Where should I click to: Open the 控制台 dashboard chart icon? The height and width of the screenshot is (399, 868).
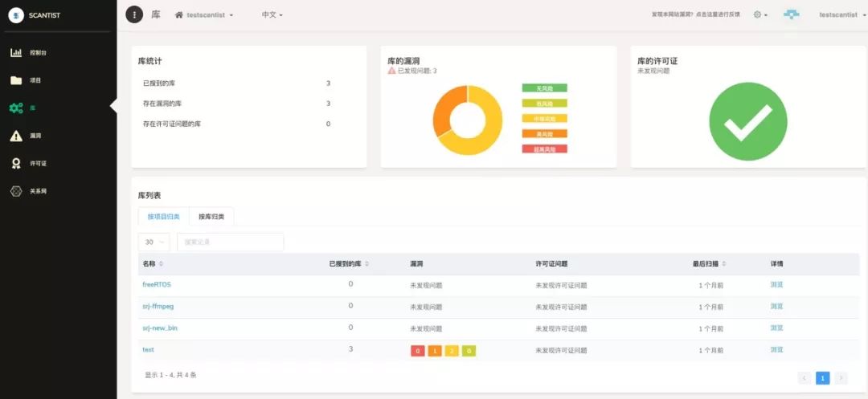16,53
